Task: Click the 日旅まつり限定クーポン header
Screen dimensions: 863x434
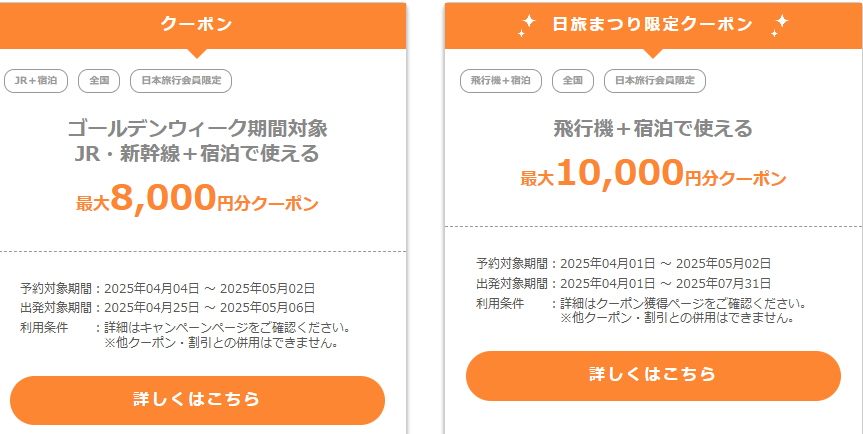Action: pos(653,24)
